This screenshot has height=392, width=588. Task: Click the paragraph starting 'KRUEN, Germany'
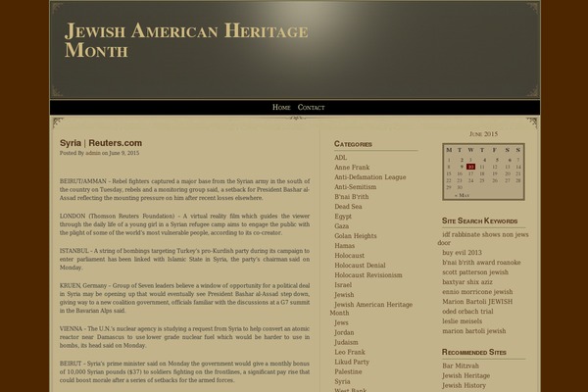(184, 298)
